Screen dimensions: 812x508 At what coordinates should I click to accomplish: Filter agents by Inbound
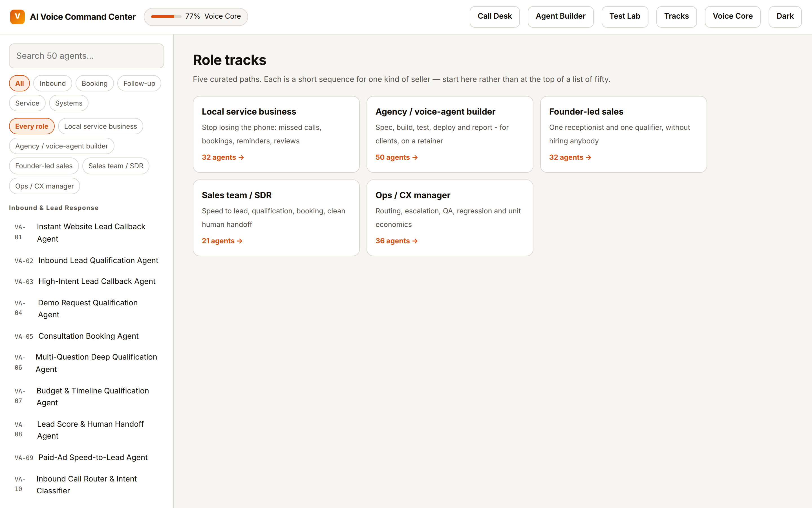pos(53,83)
